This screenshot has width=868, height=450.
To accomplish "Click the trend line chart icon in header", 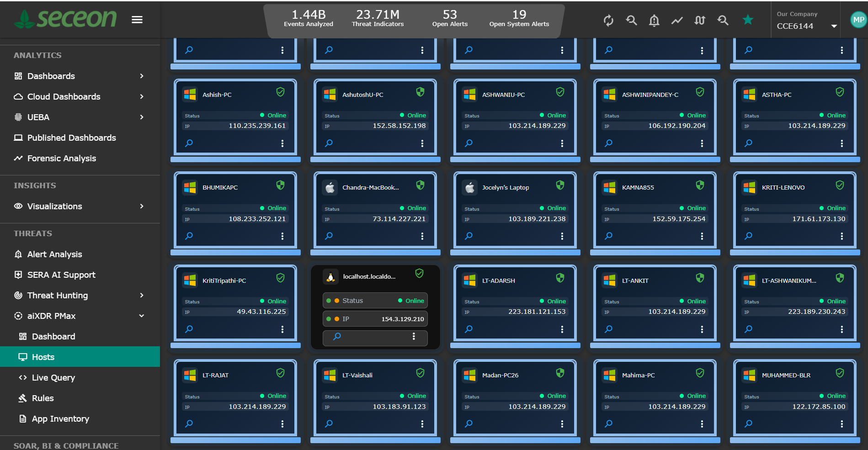I will pyautogui.click(x=677, y=20).
